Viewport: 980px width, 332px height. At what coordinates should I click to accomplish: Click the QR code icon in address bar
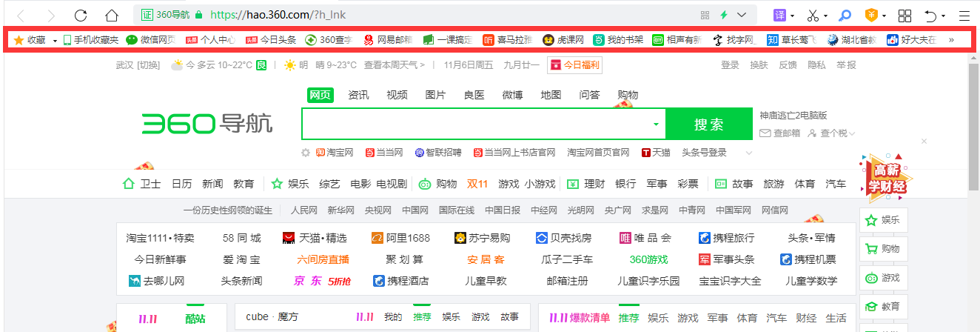(x=704, y=15)
